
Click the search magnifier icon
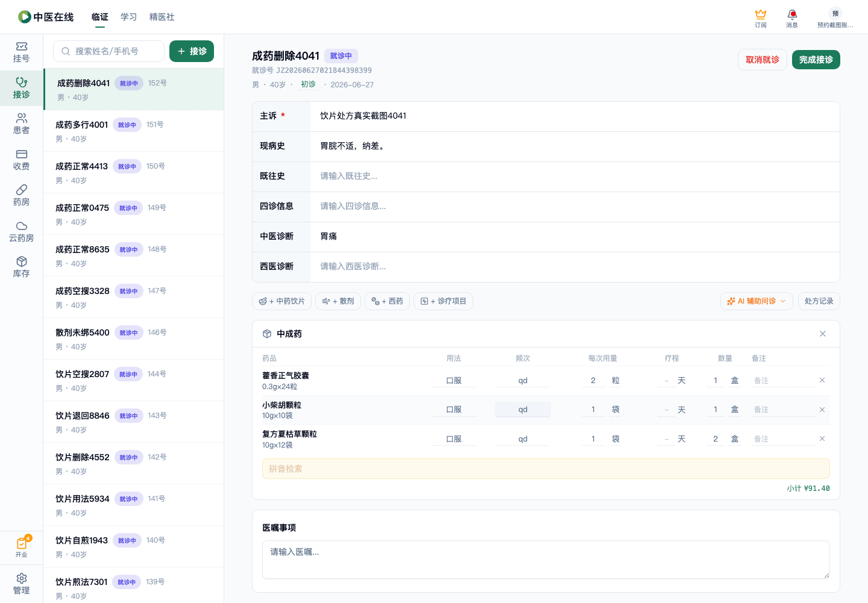coord(66,51)
